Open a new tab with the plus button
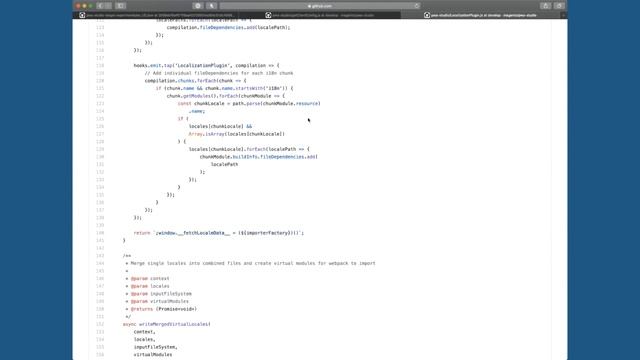Screen dimensions: 640x360 (563, 15)
